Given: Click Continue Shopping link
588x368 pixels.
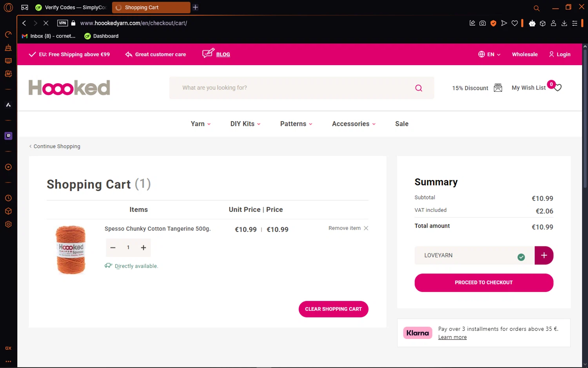Looking at the screenshot, I should (x=55, y=146).
